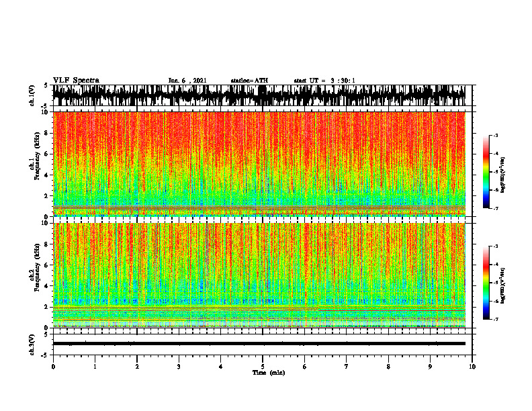
Task: Click the ch.2 color bar label "-7"
Action: (x=496, y=320)
